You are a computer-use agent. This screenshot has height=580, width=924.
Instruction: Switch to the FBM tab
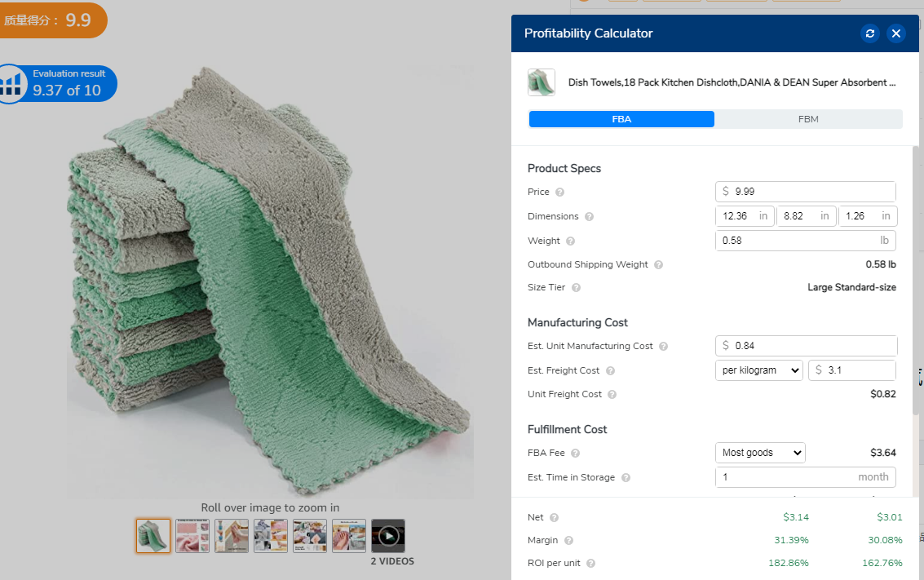click(807, 119)
